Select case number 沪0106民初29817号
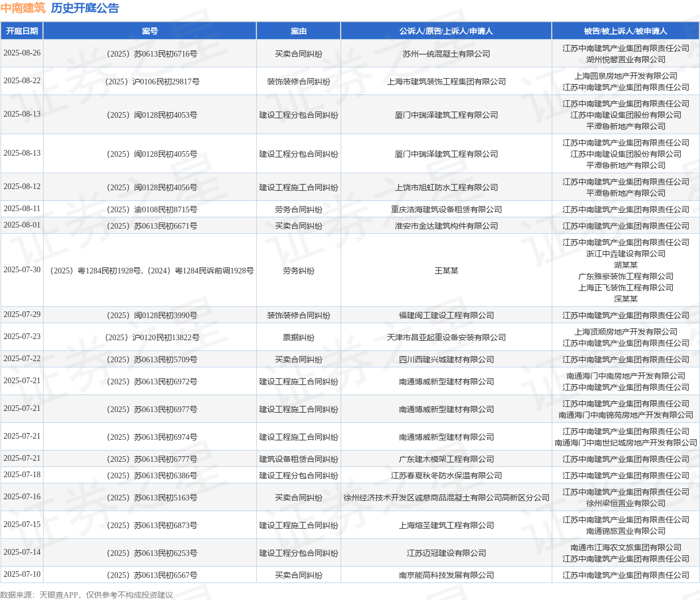The height and width of the screenshot is (600, 700). [x=150, y=82]
